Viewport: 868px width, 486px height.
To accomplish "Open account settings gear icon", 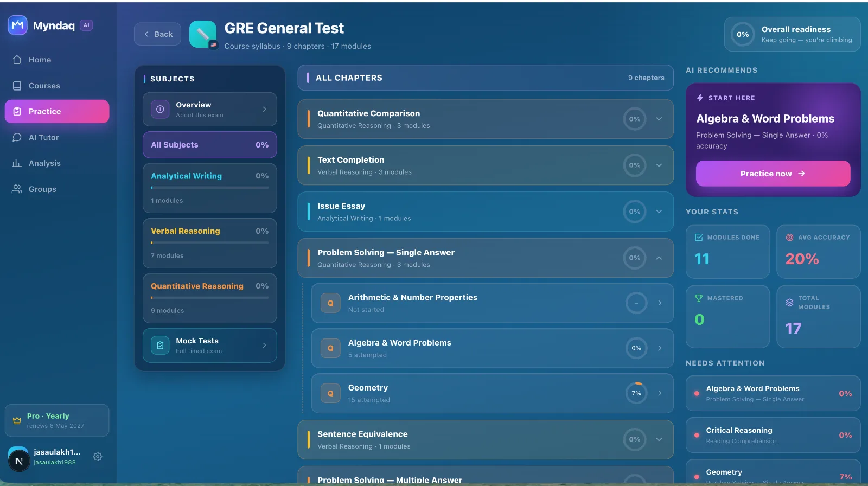I will 98,457.
